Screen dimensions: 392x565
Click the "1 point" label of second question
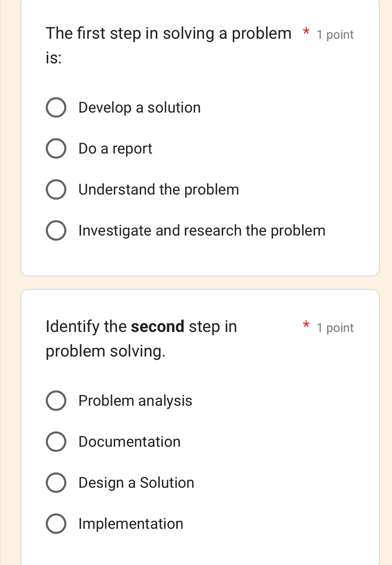click(x=335, y=328)
